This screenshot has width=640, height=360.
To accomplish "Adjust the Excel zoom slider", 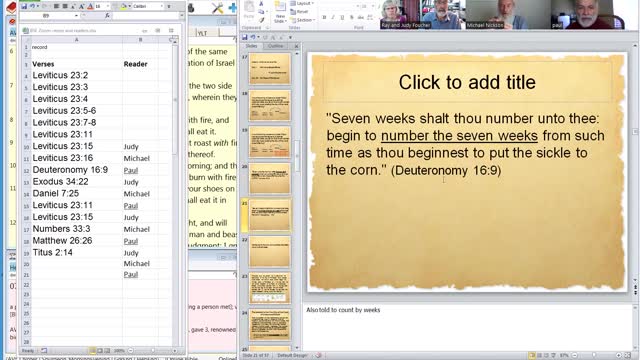I will coord(153,351).
